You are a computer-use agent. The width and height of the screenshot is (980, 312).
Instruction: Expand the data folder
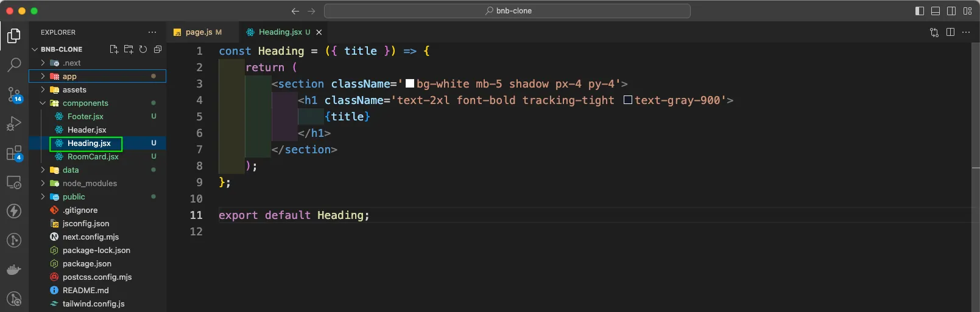[43, 170]
